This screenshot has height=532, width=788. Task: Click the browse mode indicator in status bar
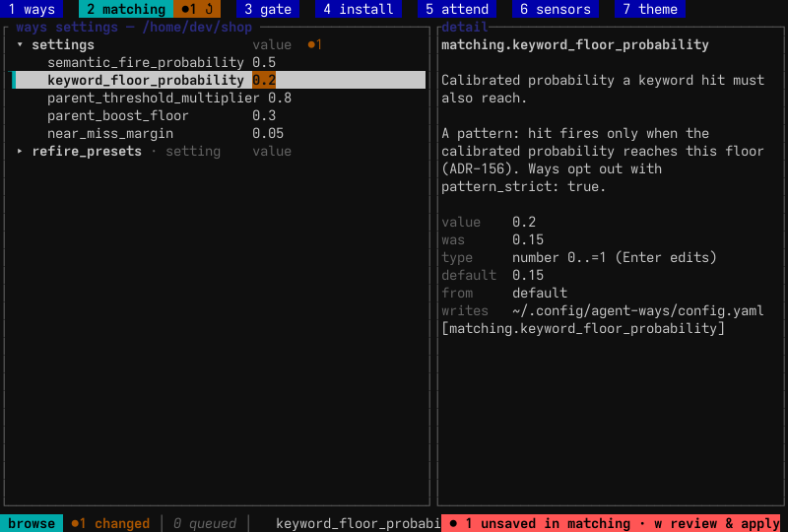32,523
